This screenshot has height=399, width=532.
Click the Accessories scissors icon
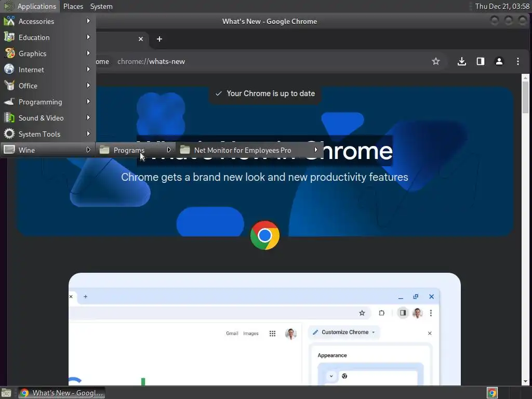pyautogui.click(x=9, y=21)
